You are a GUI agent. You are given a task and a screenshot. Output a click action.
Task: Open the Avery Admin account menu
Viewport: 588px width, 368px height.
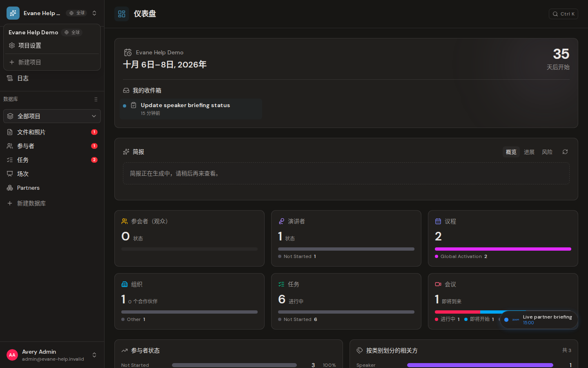(x=52, y=355)
